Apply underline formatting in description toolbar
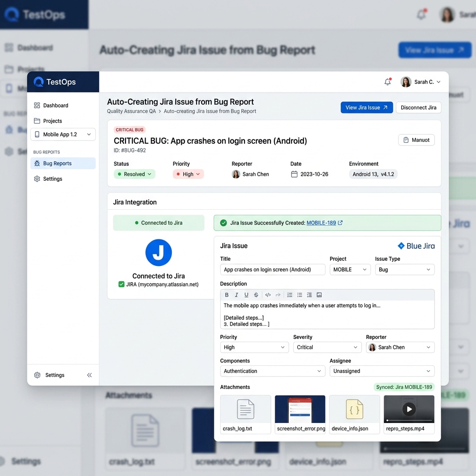Screen dimensions: 476x476 (246, 295)
